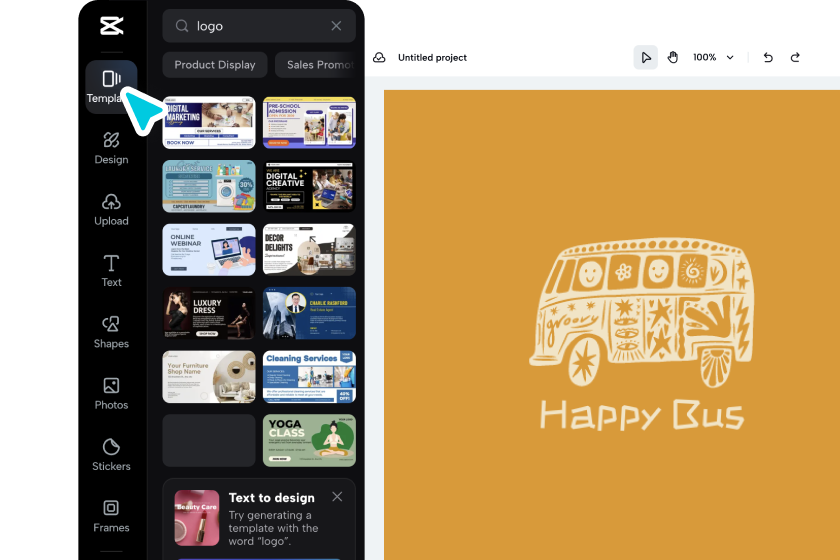Open the Photos panel
This screenshot has height=560, width=840.
[111, 393]
